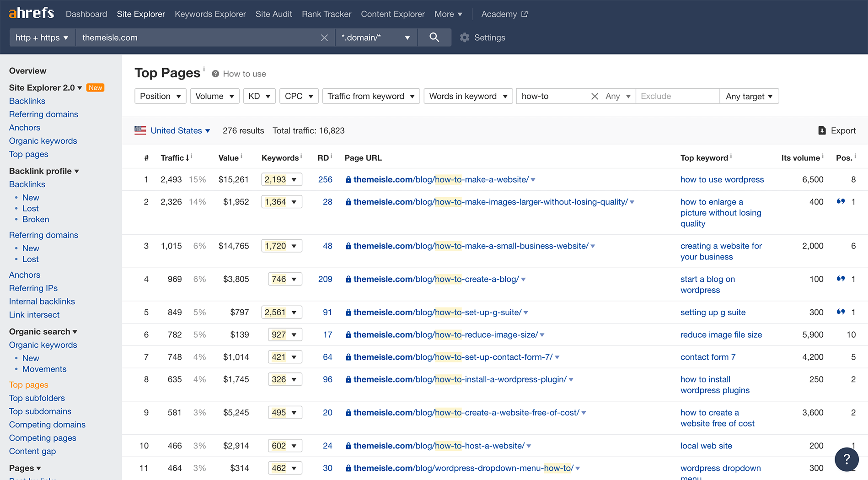Click the lock icon for how-to-make-a-website URL
The image size is (868, 480).
(348, 180)
